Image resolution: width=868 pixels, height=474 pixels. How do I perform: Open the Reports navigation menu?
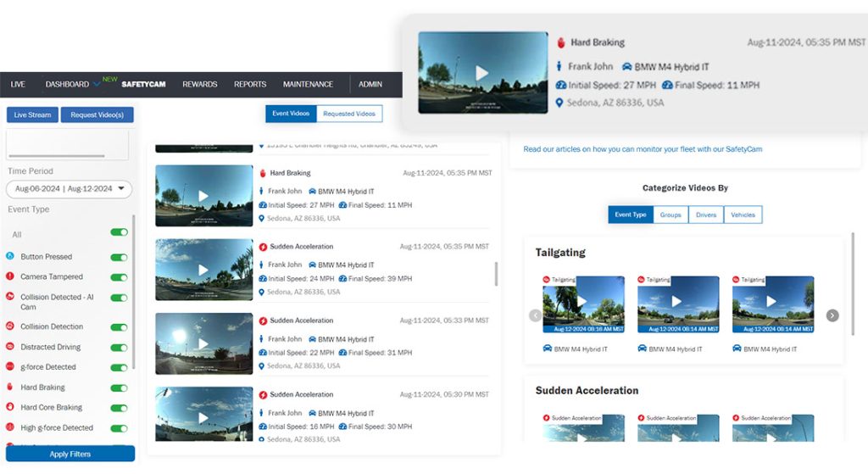250,85
